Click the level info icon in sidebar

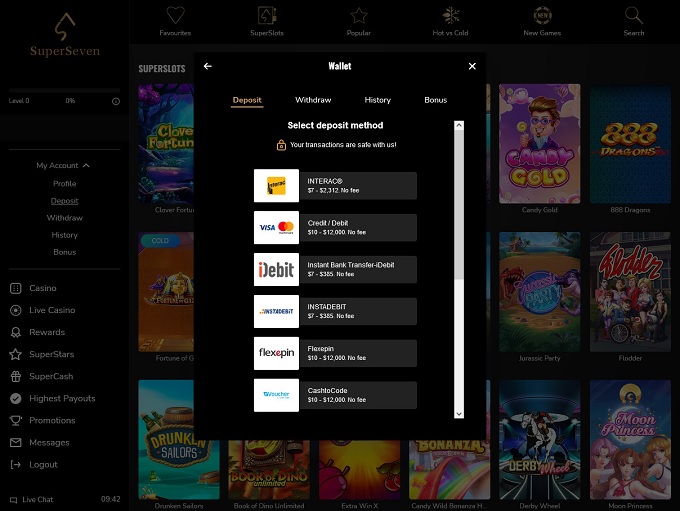pos(116,101)
